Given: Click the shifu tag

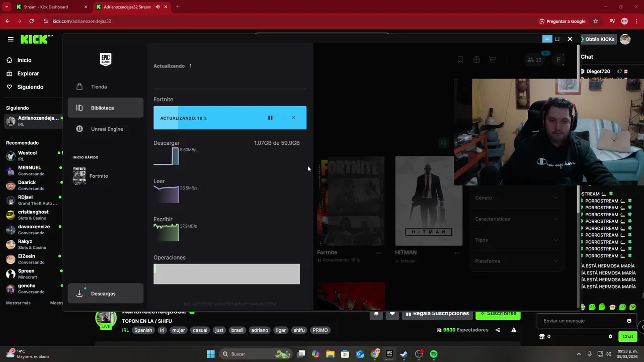Looking at the screenshot, I should tap(299, 330).
